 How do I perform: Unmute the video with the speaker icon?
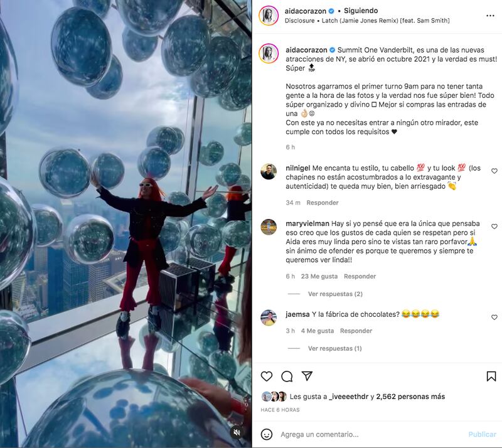tap(237, 433)
